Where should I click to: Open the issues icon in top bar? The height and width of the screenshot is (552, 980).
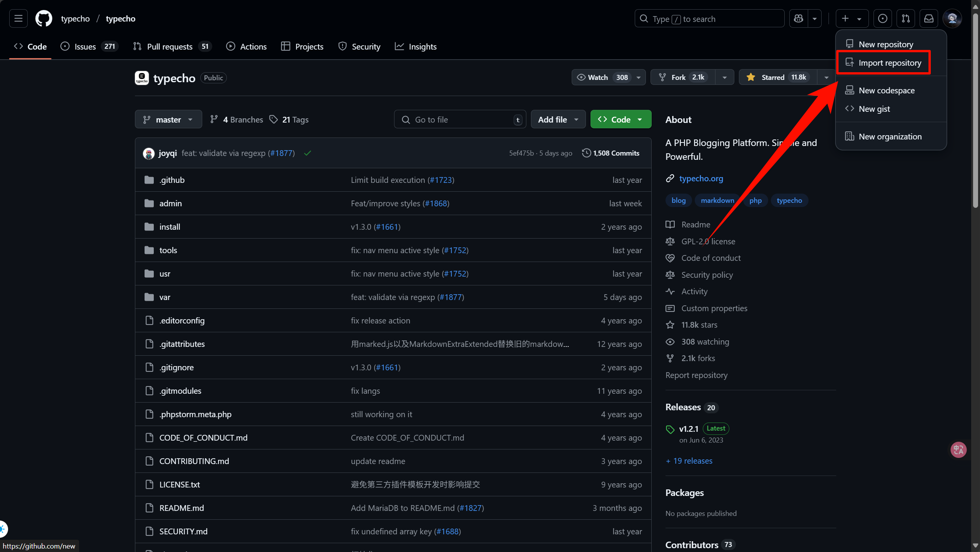pos(882,18)
